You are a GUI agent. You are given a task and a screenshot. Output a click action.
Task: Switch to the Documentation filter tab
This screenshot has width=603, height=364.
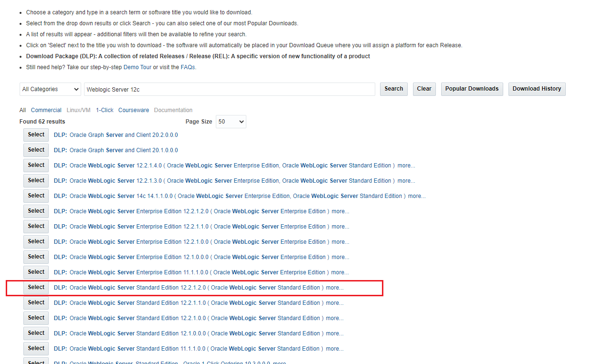(x=173, y=110)
